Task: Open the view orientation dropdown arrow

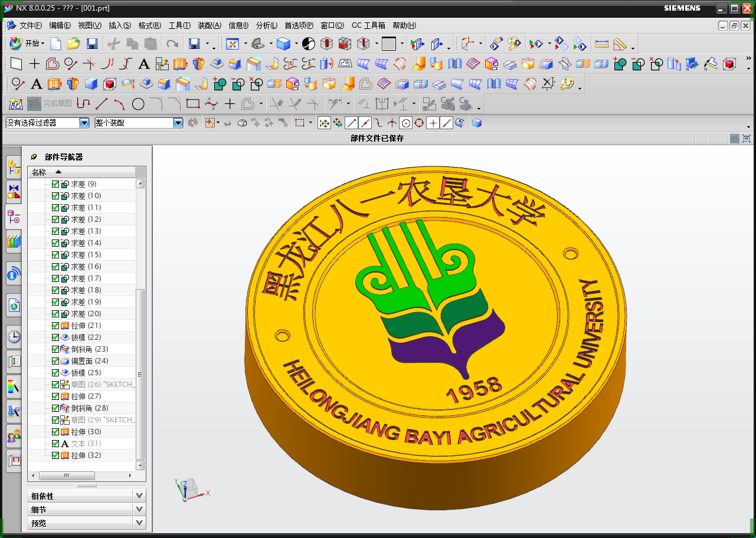Action: point(271,44)
